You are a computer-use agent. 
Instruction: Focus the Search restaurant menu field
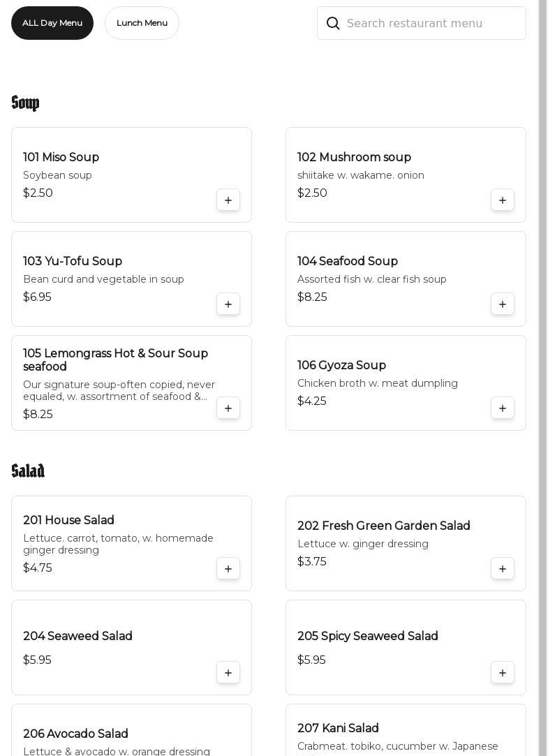pos(433,24)
